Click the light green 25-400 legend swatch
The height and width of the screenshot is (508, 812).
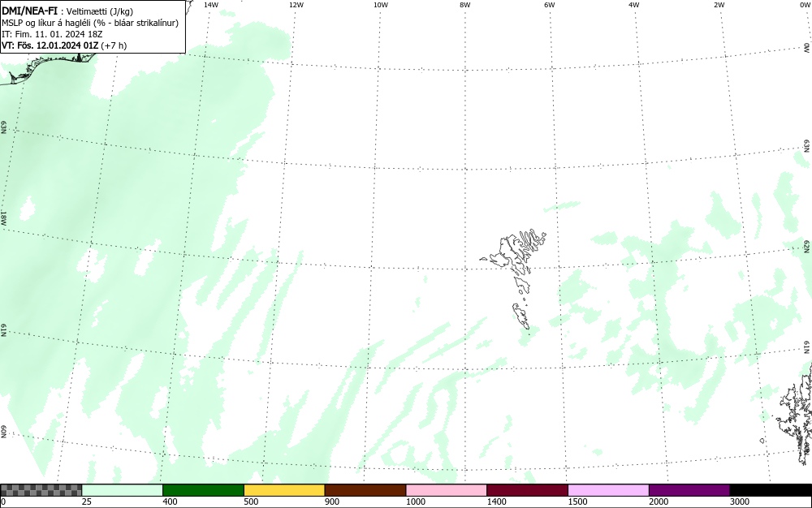tap(123, 490)
